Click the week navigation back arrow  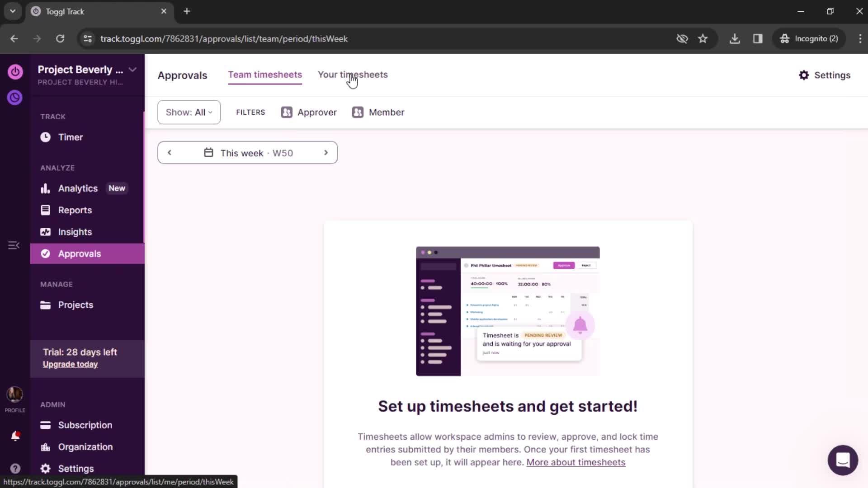point(170,153)
